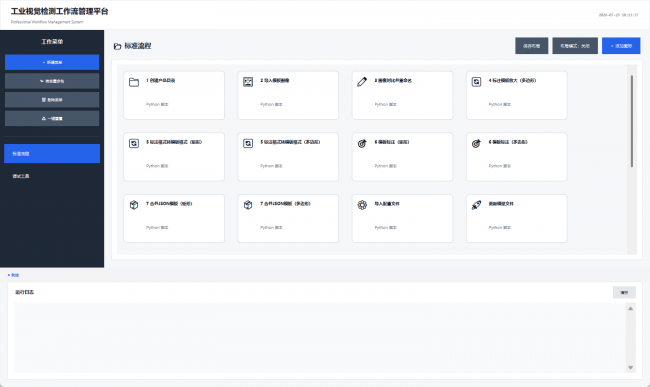Click title of card 5 (矩形)
650x387 pixels.
(x=174, y=142)
